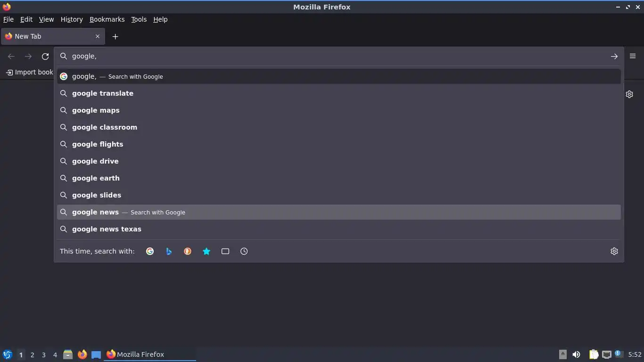The image size is (644, 362).
Task: Choose the google translate suggestion
Action: tap(339, 93)
